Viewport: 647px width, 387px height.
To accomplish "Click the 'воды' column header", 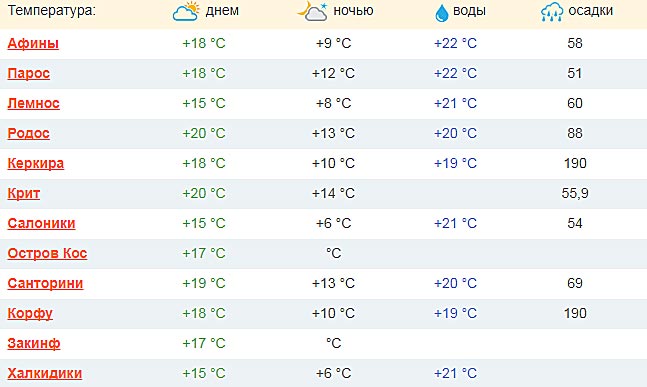I will (469, 11).
